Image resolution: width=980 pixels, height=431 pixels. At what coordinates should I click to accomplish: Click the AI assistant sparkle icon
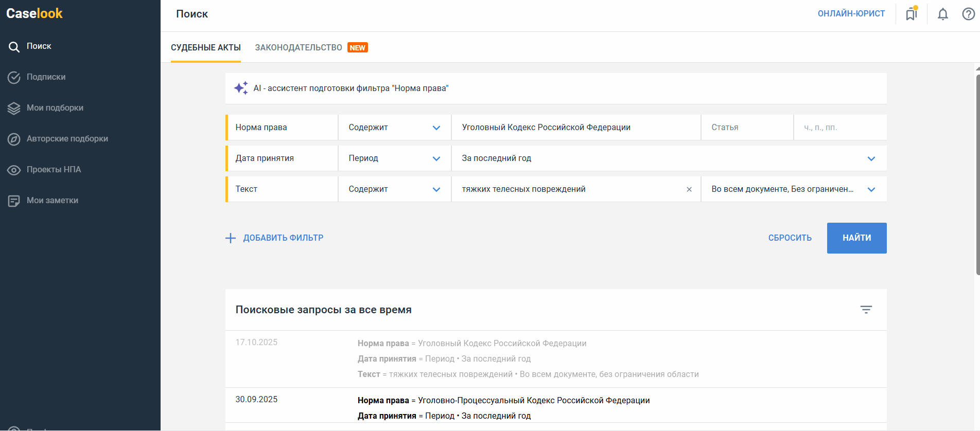pos(241,88)
